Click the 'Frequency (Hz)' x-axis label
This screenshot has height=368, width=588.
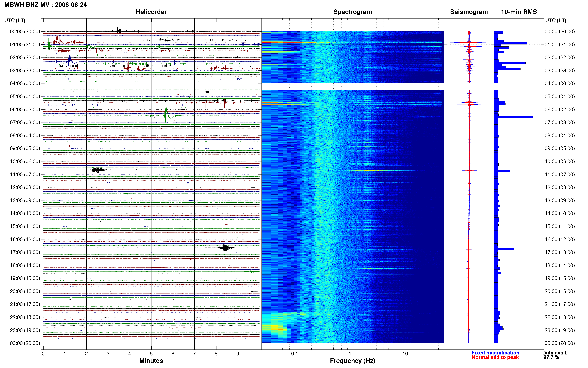[x=352, y=361]
